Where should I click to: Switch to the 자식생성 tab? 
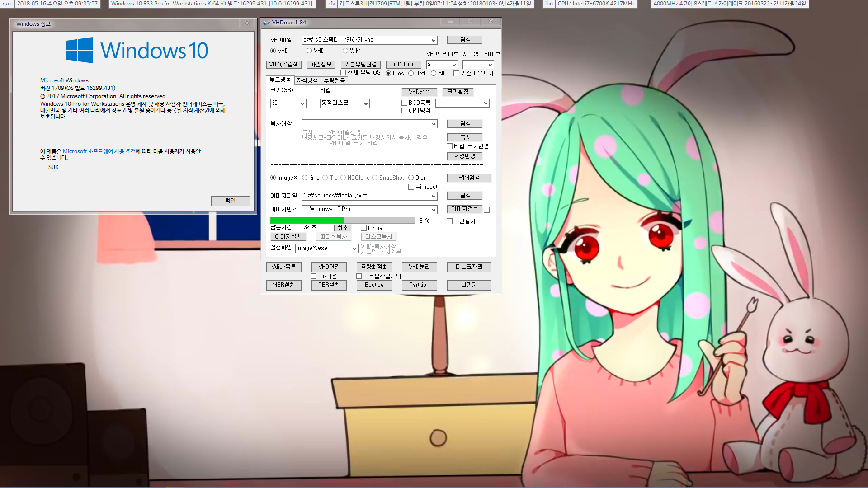[x=307, y=80]
